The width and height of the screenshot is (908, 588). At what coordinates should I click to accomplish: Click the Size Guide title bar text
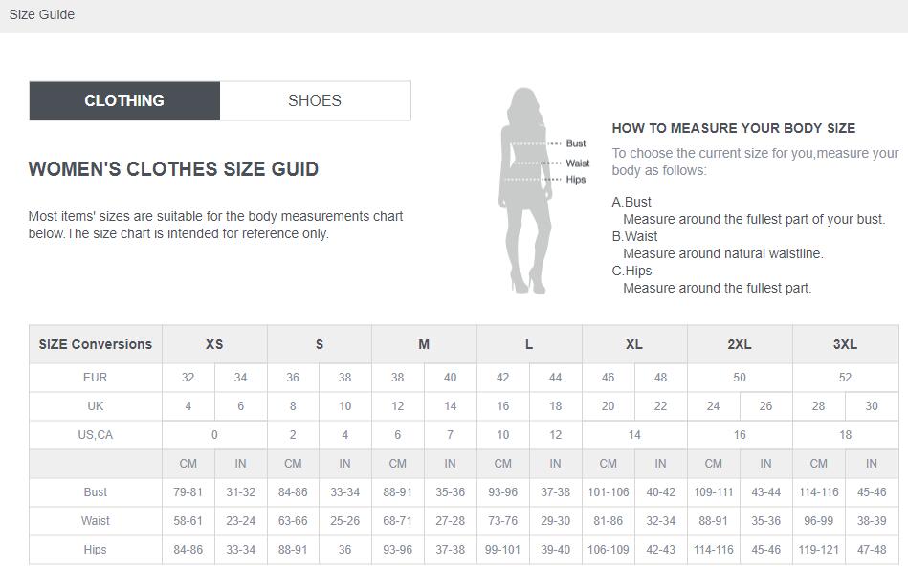(x=42, y=14)
